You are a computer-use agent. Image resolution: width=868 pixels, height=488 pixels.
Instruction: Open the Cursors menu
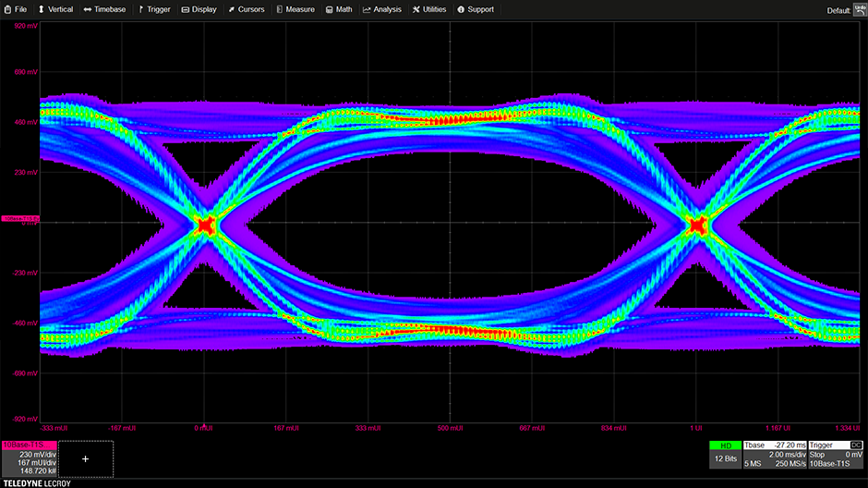click(x=245, y=9)
